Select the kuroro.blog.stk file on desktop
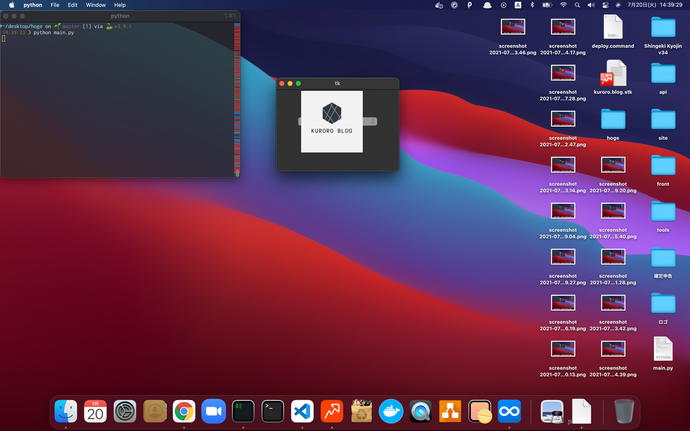 point(613,77)
